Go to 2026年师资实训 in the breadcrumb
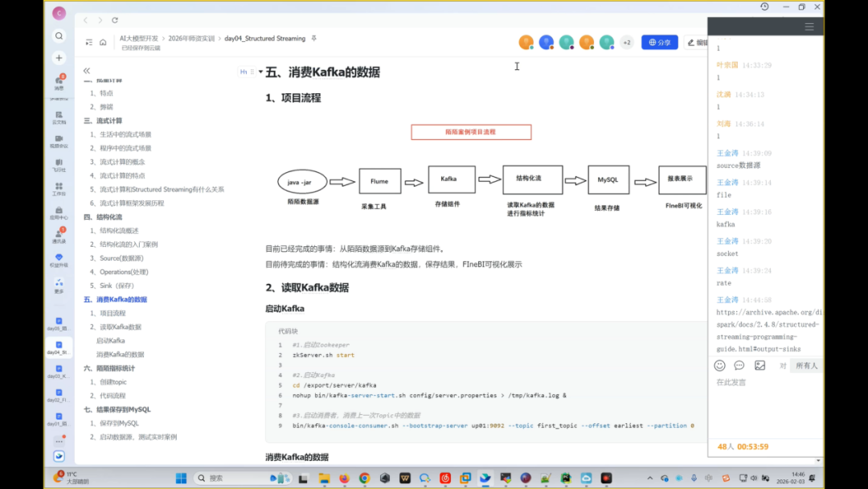 (191, 38)
